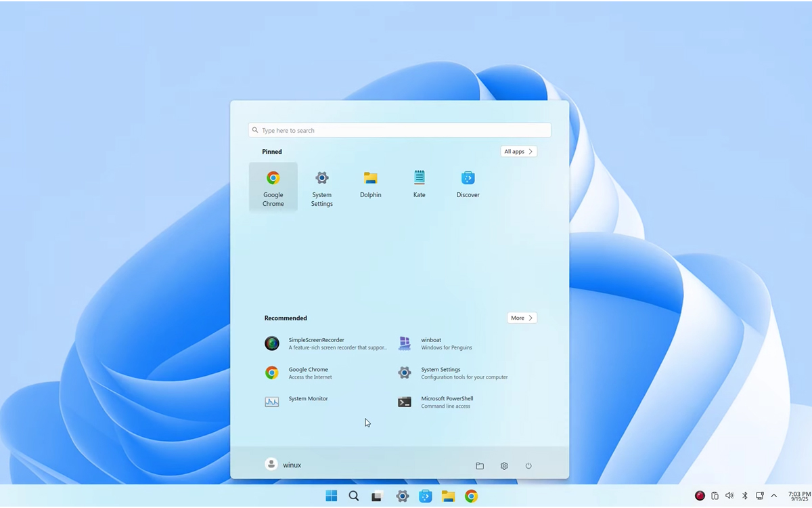This screenshot has width=812, height=508.
Task: Click the Type here to search field
Action: (399, 130)
